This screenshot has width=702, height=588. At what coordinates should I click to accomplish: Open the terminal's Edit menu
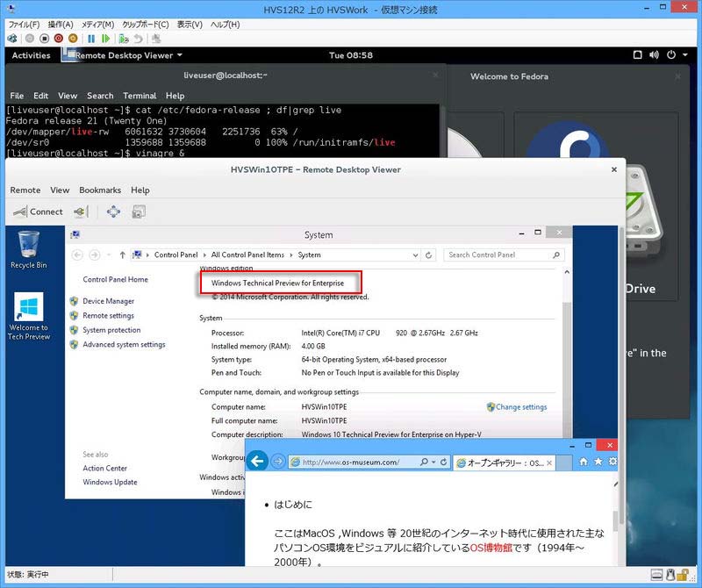point(40,96)
